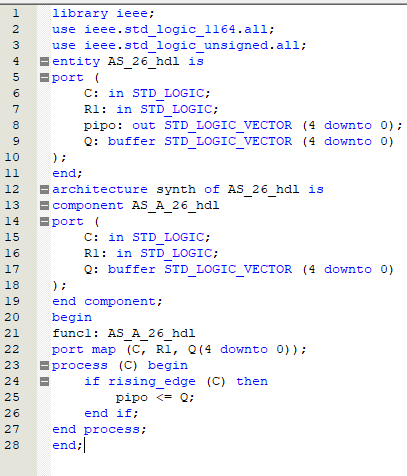This screenshot has width=407, height=476.
Task: Click line number 28 in the margin
Action: [12, 445]
